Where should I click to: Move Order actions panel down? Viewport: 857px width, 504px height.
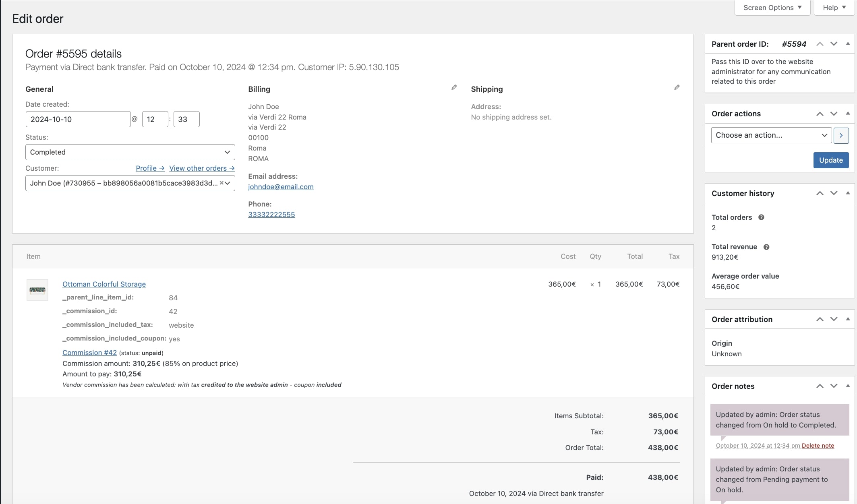pos(834,114)
